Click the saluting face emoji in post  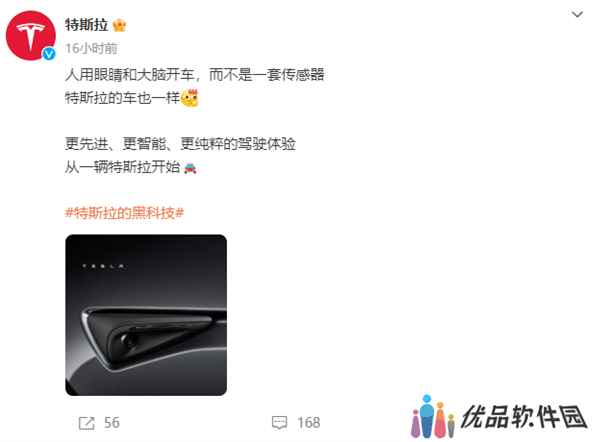[x=190, y=98]
